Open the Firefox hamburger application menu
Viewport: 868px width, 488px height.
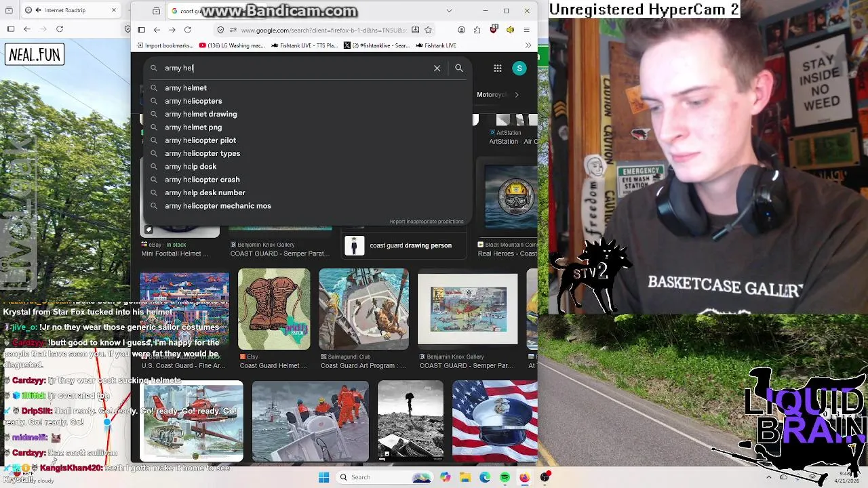pyautogui.click(x=526, y=30)
